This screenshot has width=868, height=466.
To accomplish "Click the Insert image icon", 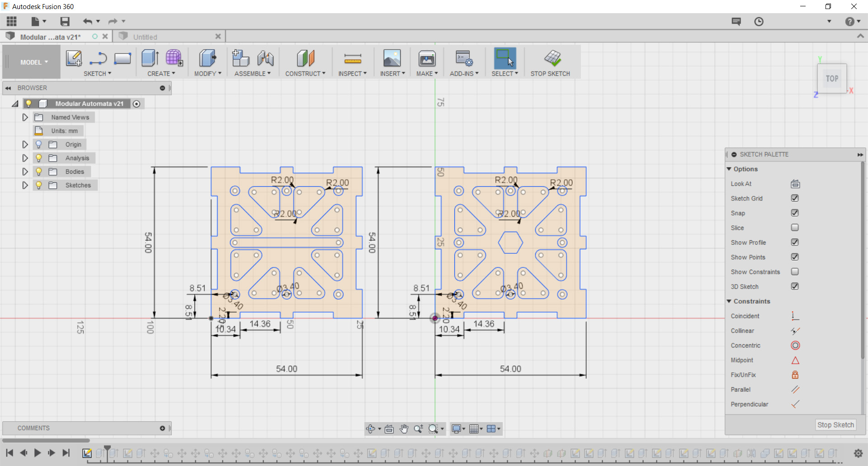I will tap(392, 58).
